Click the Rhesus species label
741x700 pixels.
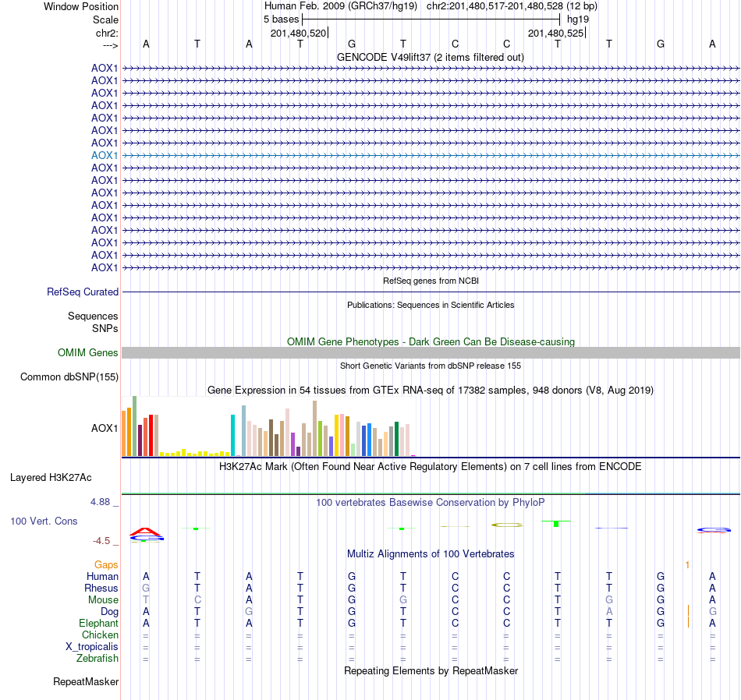click(x=101, y=588)
